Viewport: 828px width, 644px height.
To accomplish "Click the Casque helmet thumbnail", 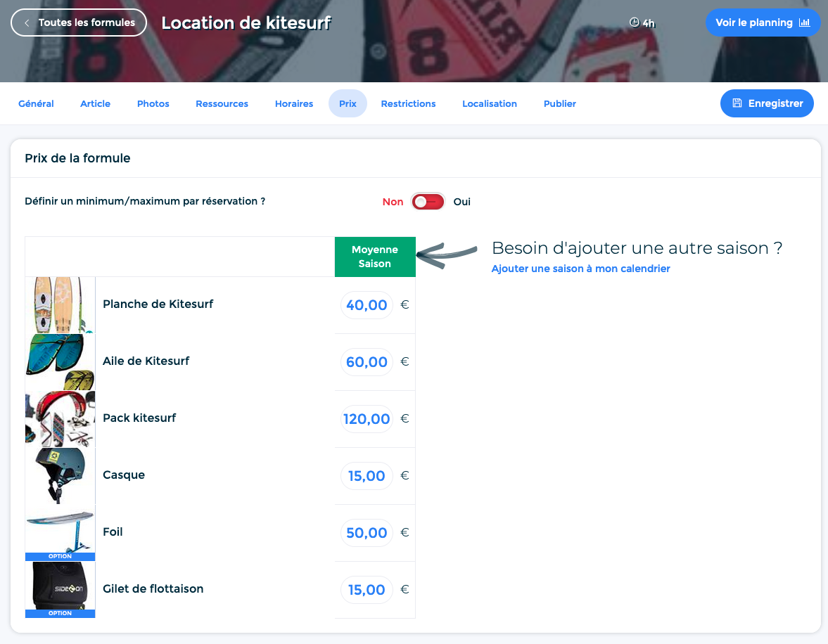I will [60, 475].
